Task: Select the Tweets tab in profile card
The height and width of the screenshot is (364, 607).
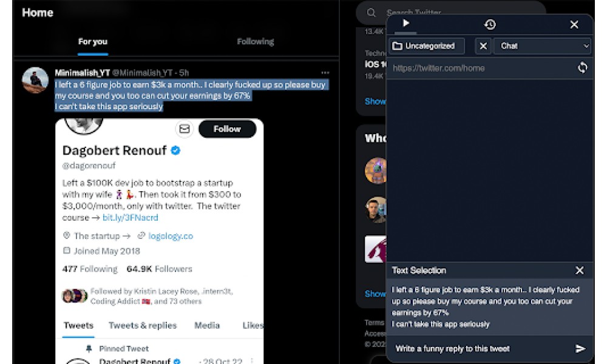Action: pos(78,326)
